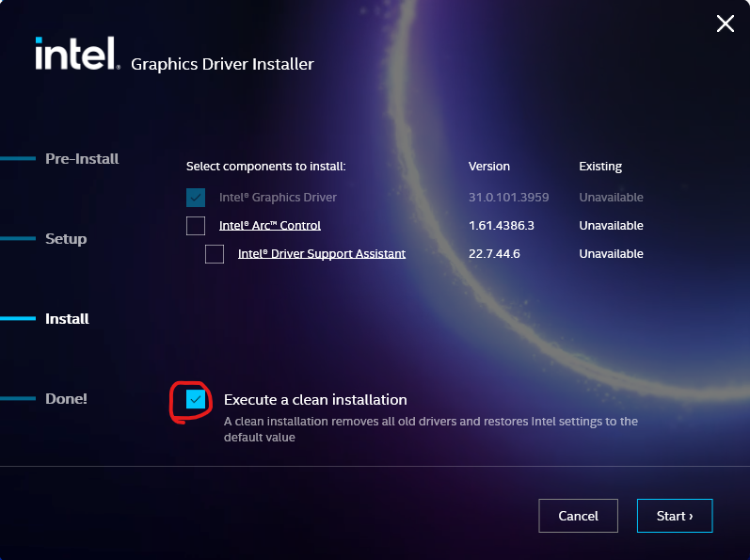Viewport: 750px width, 560px height.
Task: Open the Intel Driver Support Assistant link
Action: [x=322, y=254]
